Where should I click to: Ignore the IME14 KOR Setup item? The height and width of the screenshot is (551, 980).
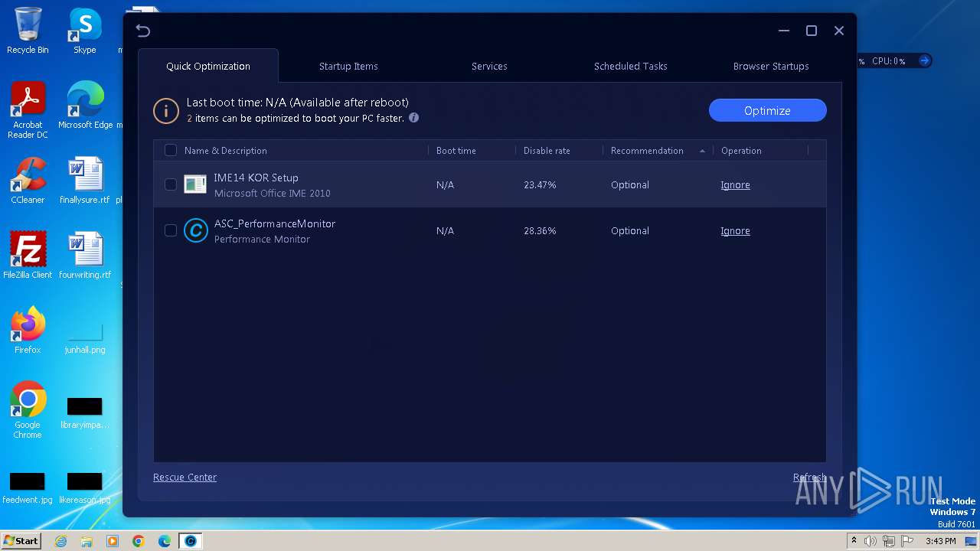(x=735, y=184)
